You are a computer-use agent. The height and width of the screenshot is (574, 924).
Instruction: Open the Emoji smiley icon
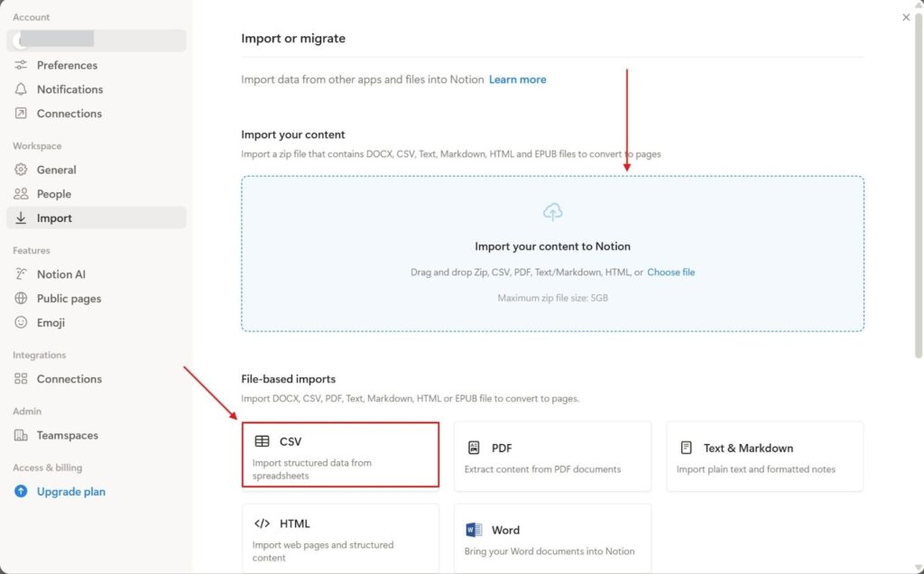tap(23, 322)
